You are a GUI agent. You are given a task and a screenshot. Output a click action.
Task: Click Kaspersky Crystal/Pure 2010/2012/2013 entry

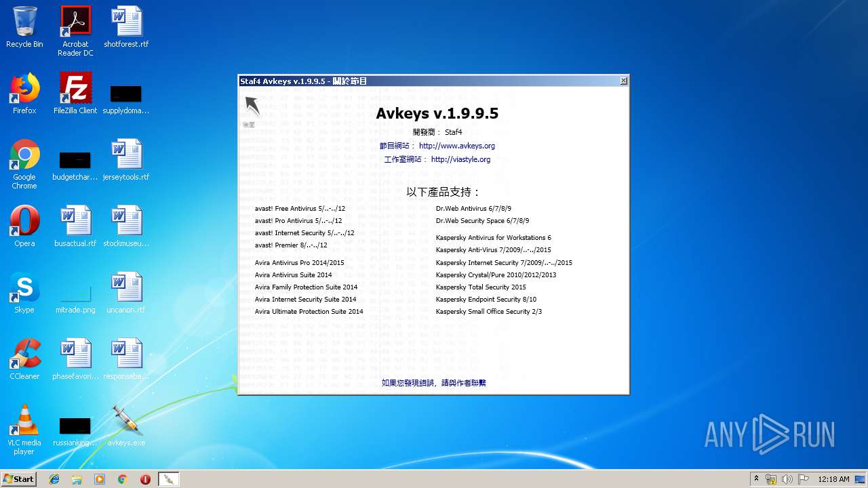496,275
